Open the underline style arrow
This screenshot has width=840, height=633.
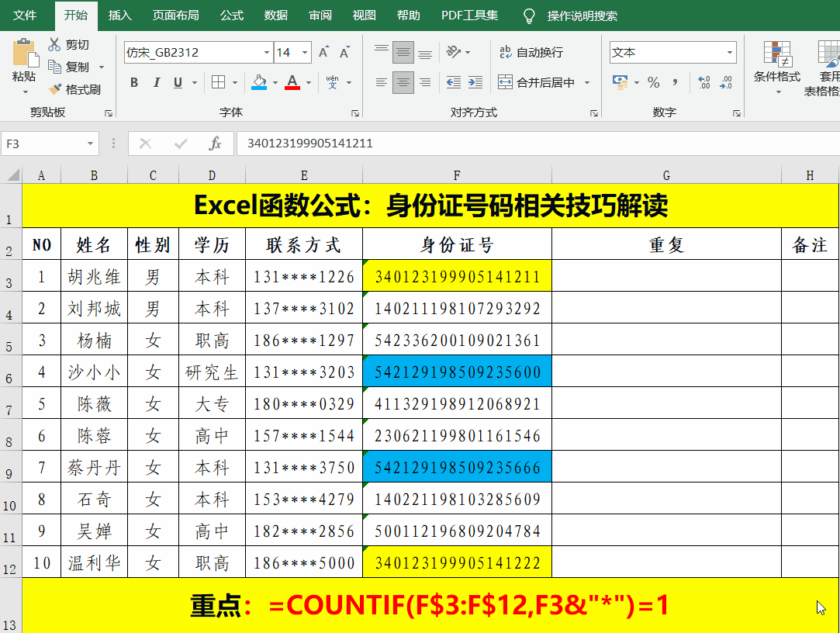coord(195,82)
